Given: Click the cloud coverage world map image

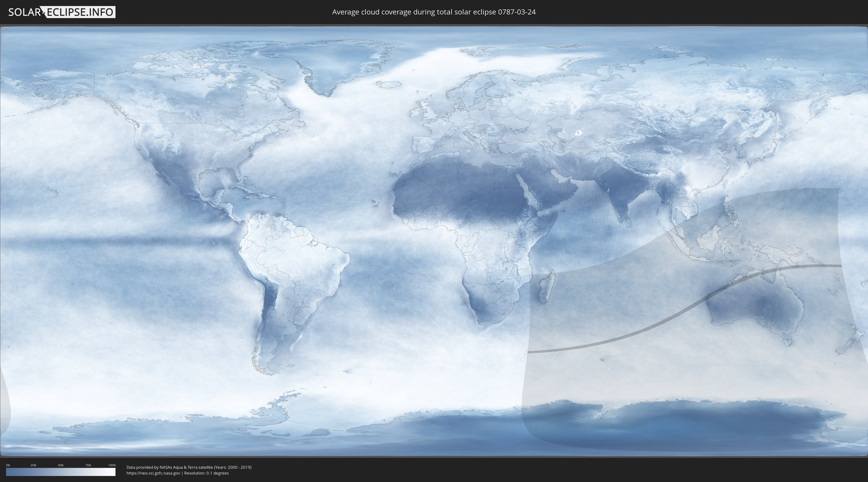Looking at the screenshot, I should [434, 241].
